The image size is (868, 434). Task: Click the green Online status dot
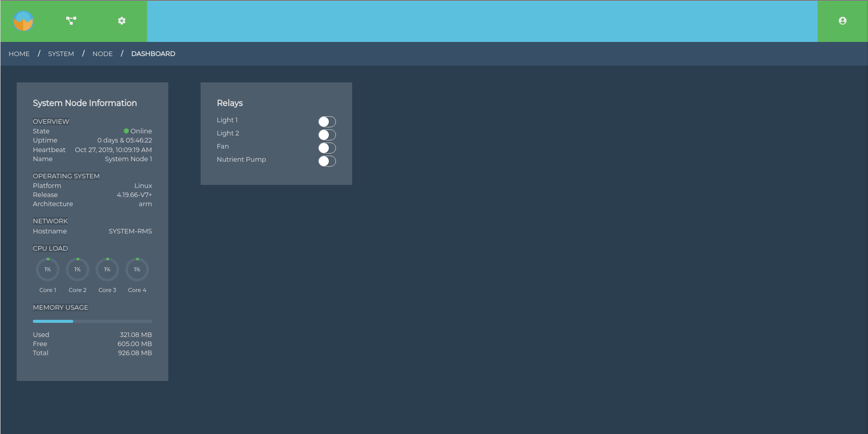click(126, 131)
